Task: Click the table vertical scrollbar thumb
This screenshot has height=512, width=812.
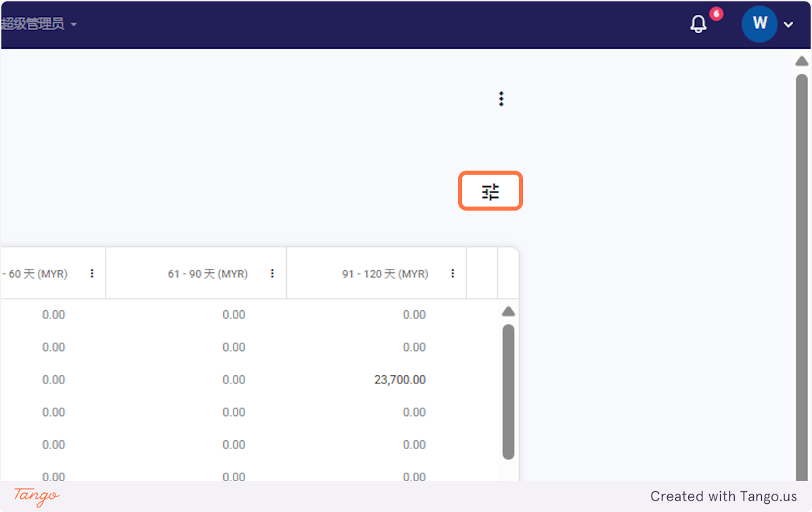Action: (x=509, y=392)
